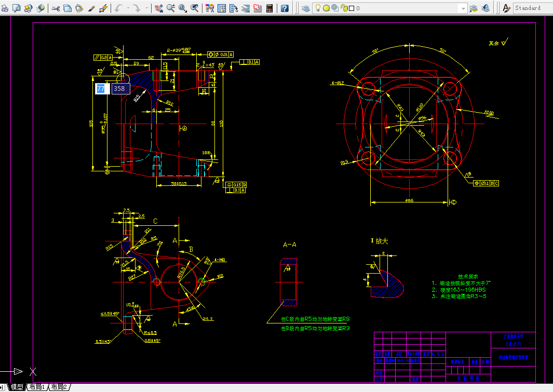The width and height of the screenshot is (553, 392).
Task: Select the 50±0.15 dimension text
Action: coord(179,184)
